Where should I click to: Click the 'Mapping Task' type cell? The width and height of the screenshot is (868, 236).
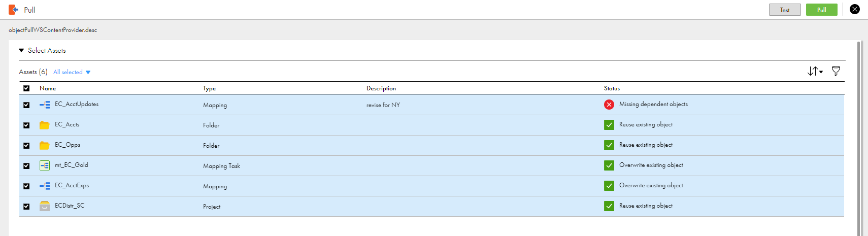pyautogui.click(x=221, y=166)
